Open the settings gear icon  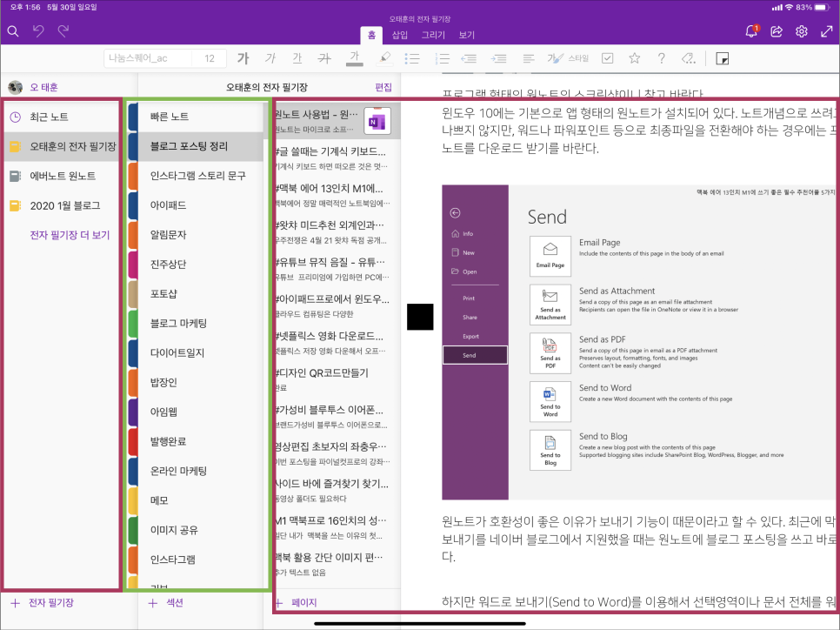pyautogui.click(x=802, y=31)
